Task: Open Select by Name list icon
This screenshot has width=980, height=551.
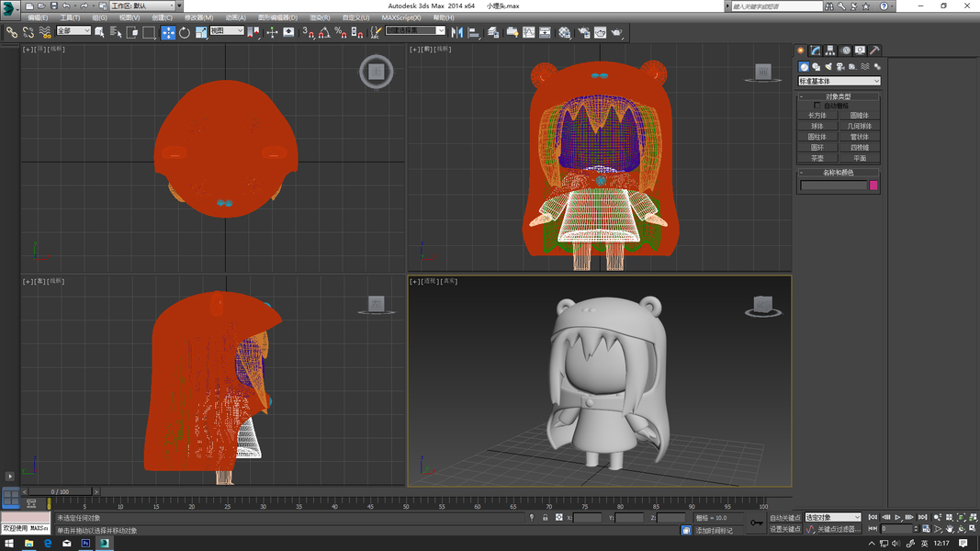Action: pyautogui.click(x=116, y=32)
